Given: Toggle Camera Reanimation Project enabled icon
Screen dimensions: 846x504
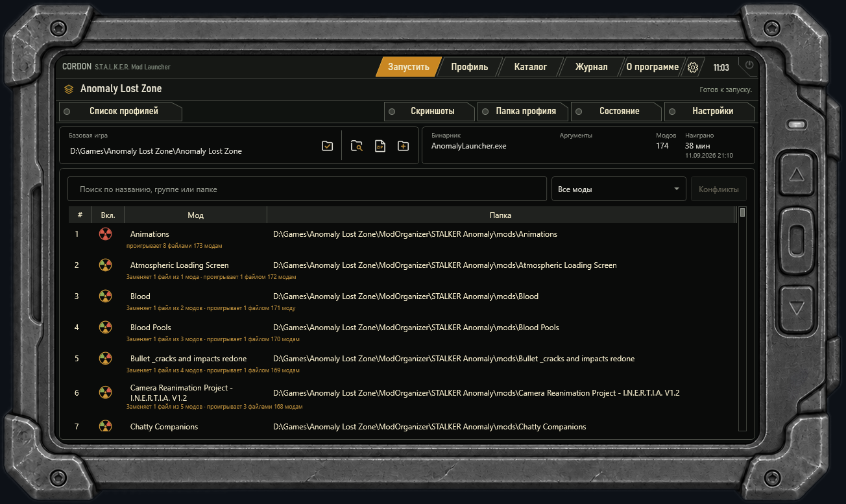Looking at the screenshot, I should click(x=105, y=392).
